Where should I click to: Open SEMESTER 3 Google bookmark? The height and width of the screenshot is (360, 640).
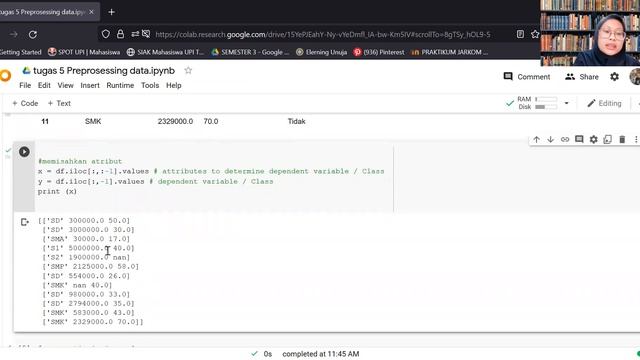click(250, 52)
